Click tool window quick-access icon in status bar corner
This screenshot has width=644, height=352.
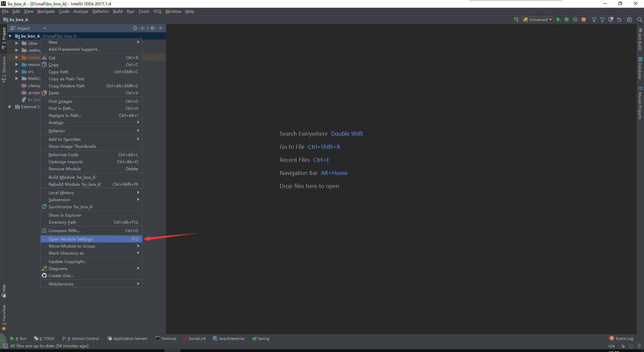pos(5,346)
